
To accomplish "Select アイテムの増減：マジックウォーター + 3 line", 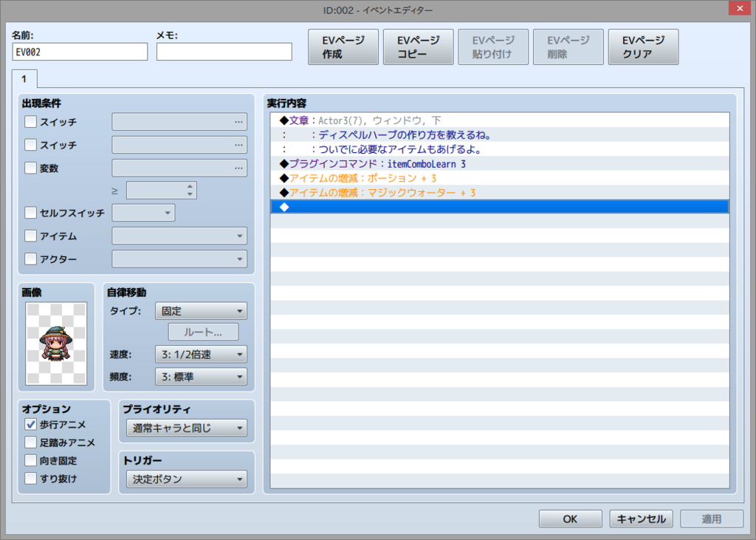I will coord(500,193).
